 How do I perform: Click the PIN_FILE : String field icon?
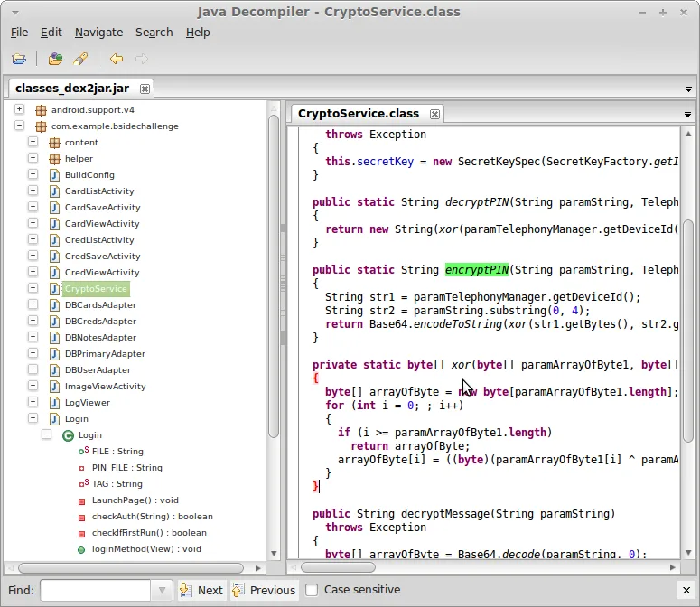(81, 468)
